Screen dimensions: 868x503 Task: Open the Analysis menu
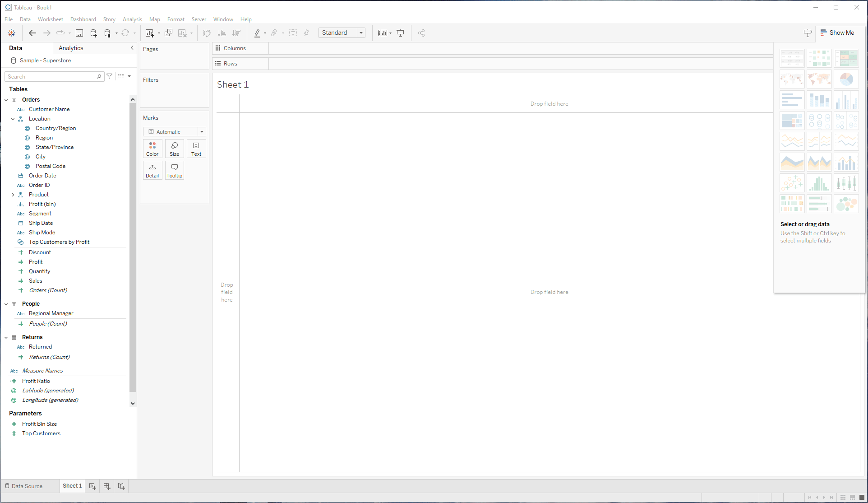132,19
